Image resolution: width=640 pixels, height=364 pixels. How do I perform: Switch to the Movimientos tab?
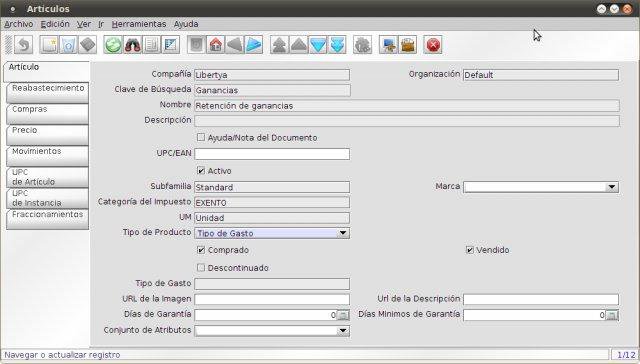tap(48, 156)
